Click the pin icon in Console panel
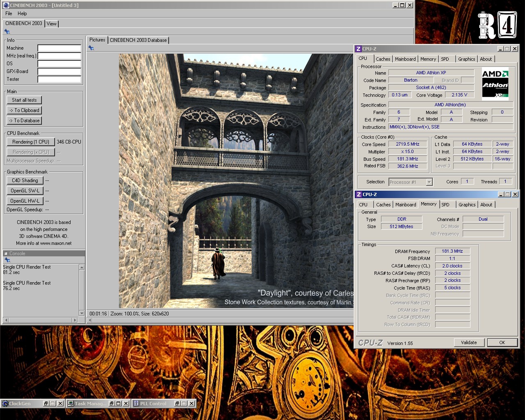 pos(7,260)
